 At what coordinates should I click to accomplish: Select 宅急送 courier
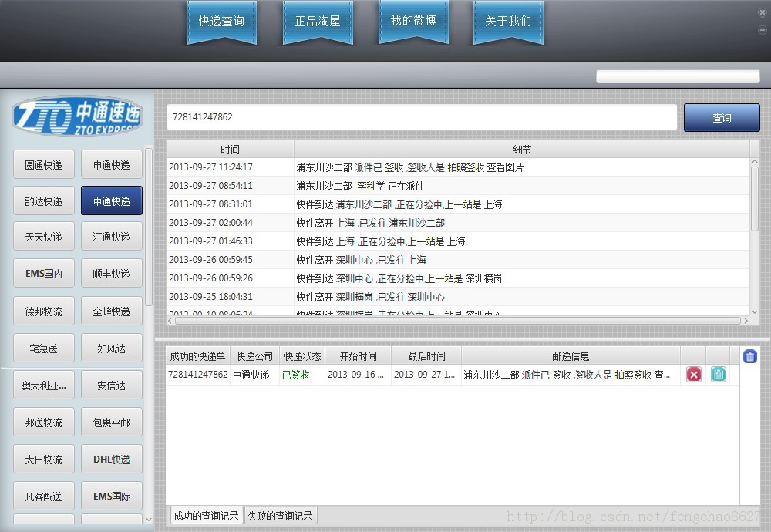click(x=44, y=348)
